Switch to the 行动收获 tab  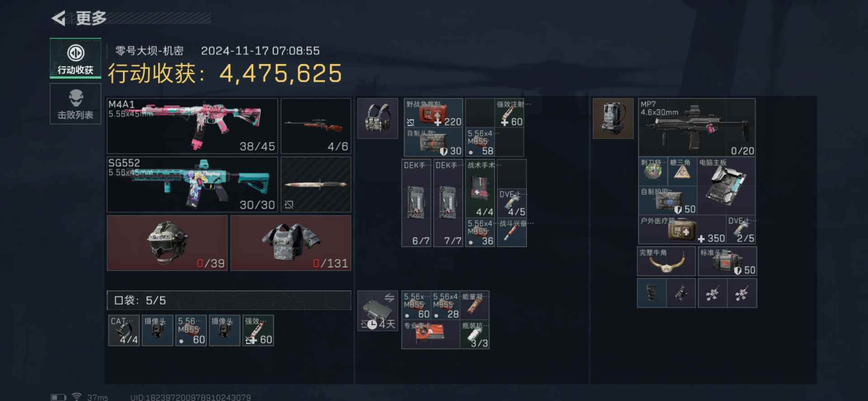click(75, 58)
